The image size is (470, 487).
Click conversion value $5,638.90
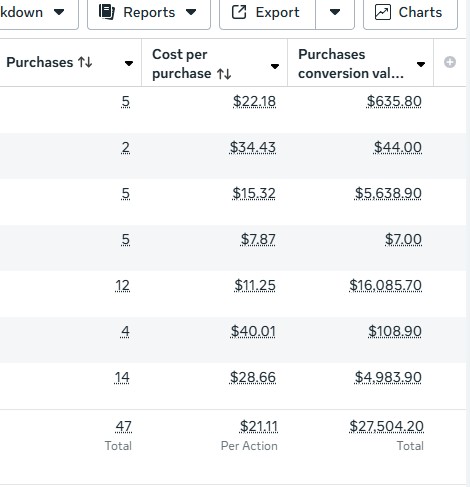(x=388, y=193)
